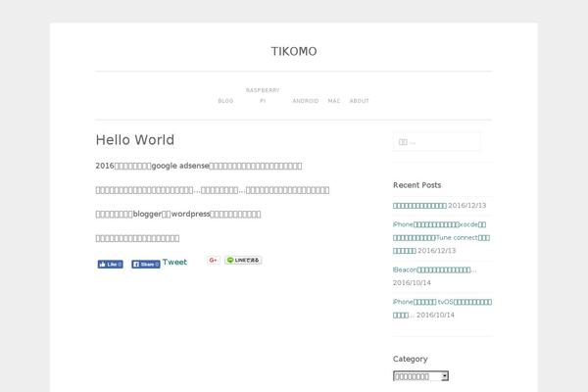Click the Recent Posts heading
The image size is (588, 392).
point(417,185)
